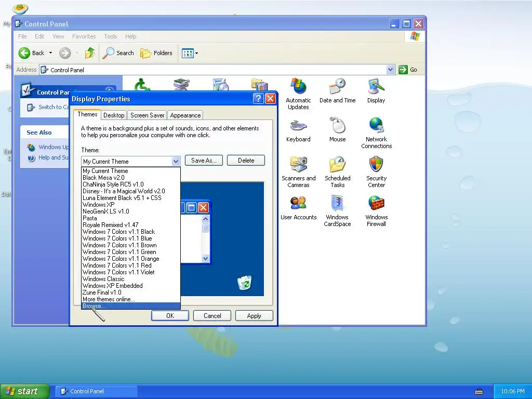Select NeoGeniX LS v1.0 theme
The width and height of the screenshot is (532, 399).
pos(131,211)
